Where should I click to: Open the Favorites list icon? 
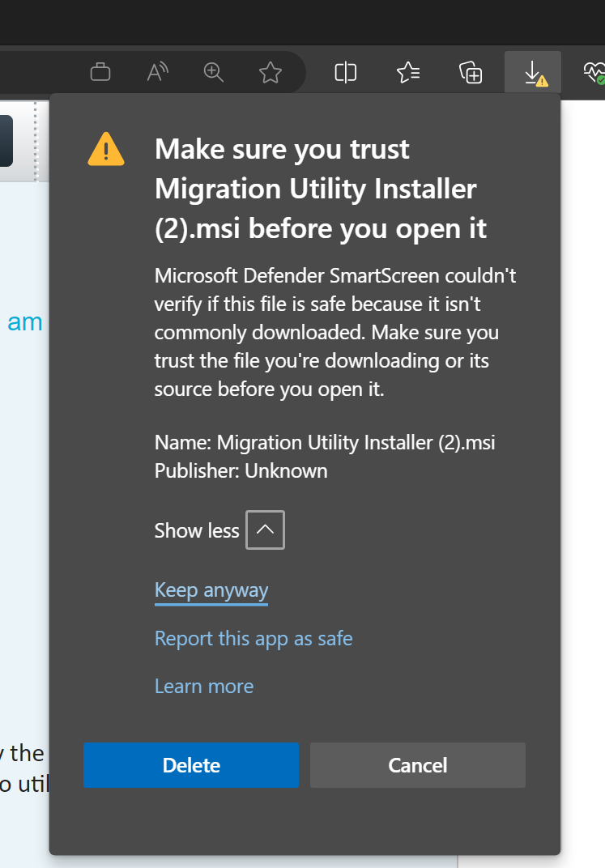coord(408,73)
